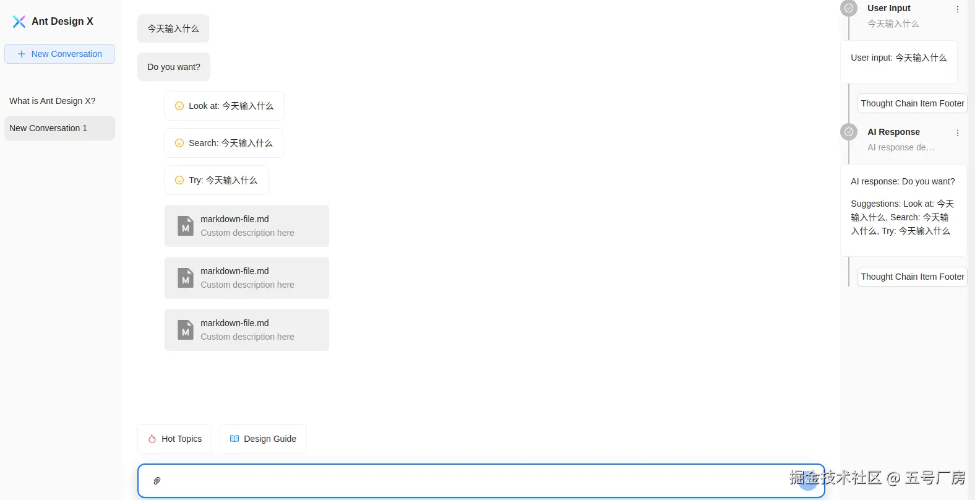Image resolution: width=980 pixels, height=500 pixels.
Task: Select New Conversation 1 in sidebar
Action: tap(59, 128)
